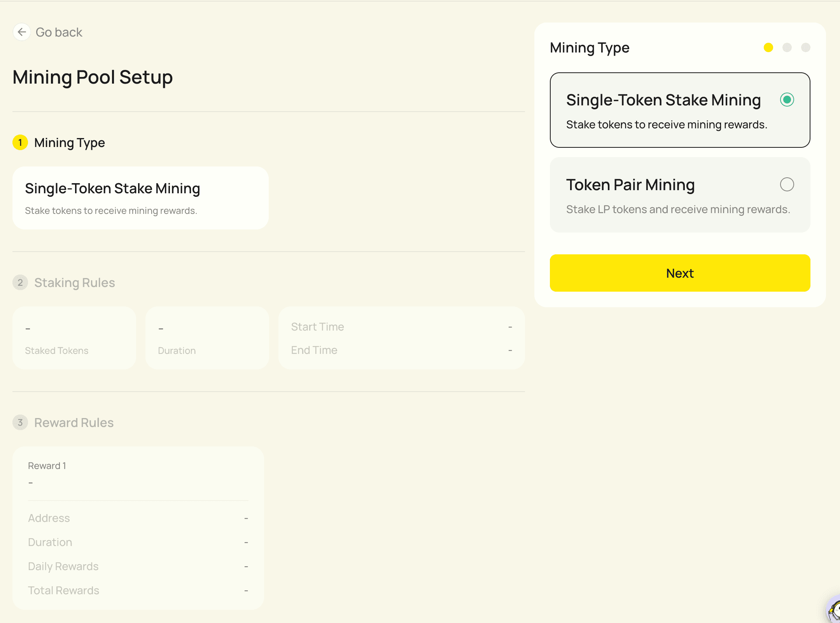
Task: Click the third grey step indicator dot
Action: pos(805,47)
